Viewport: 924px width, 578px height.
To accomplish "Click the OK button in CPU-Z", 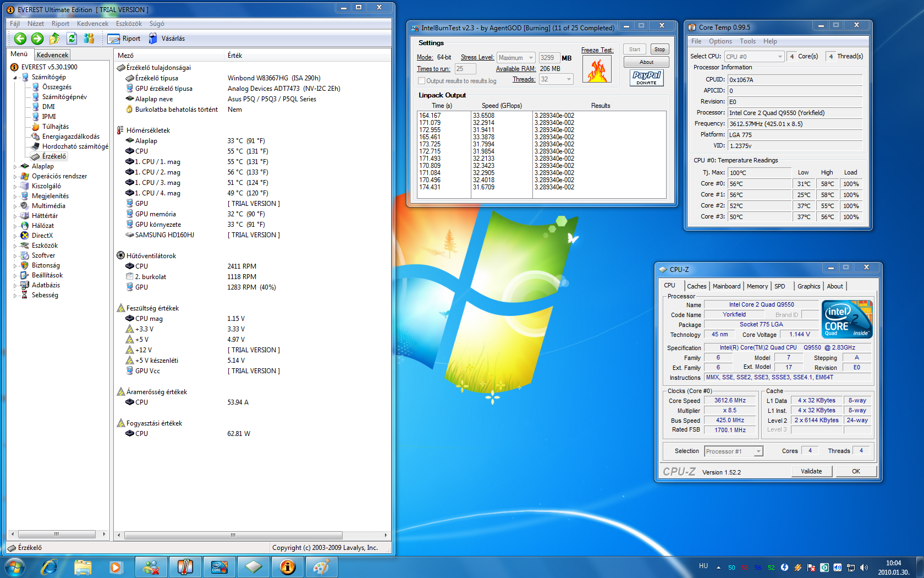I will pyautogui.click(x=856, y=471).
